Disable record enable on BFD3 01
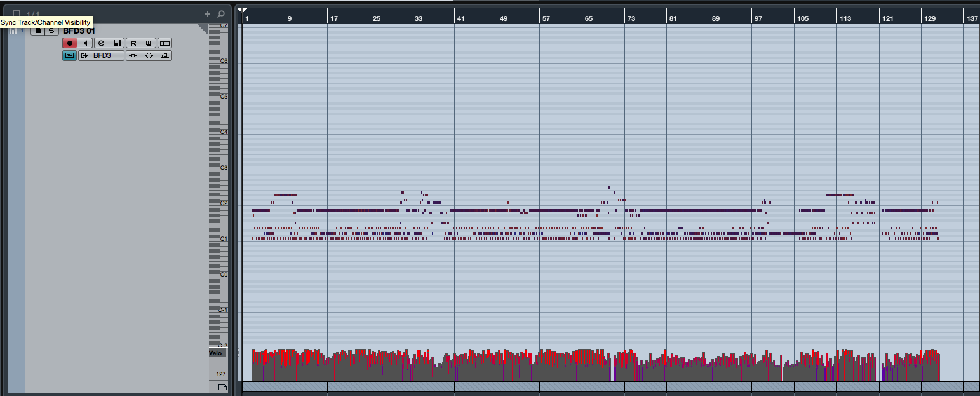 (69, 43)
